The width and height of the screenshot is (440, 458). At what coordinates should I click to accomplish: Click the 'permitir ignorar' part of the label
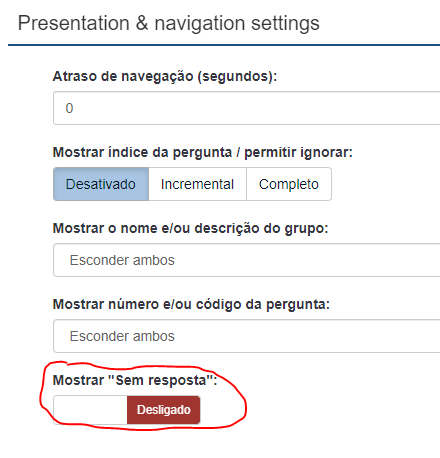pos(298,152)
